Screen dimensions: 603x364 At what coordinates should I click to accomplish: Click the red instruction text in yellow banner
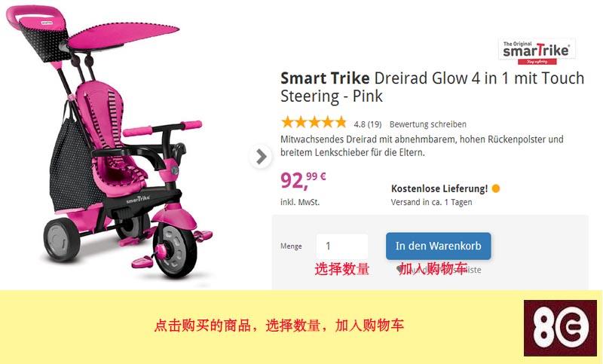pos(279,325)
